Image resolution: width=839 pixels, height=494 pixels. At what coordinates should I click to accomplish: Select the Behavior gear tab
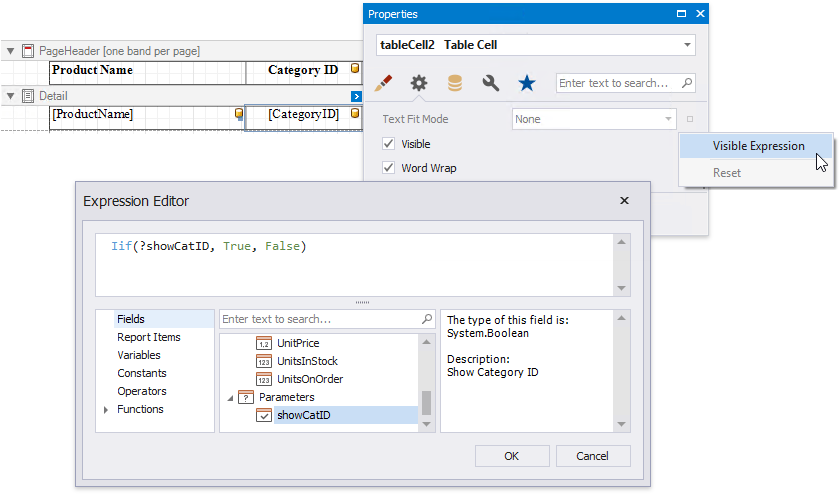point(419,83)
